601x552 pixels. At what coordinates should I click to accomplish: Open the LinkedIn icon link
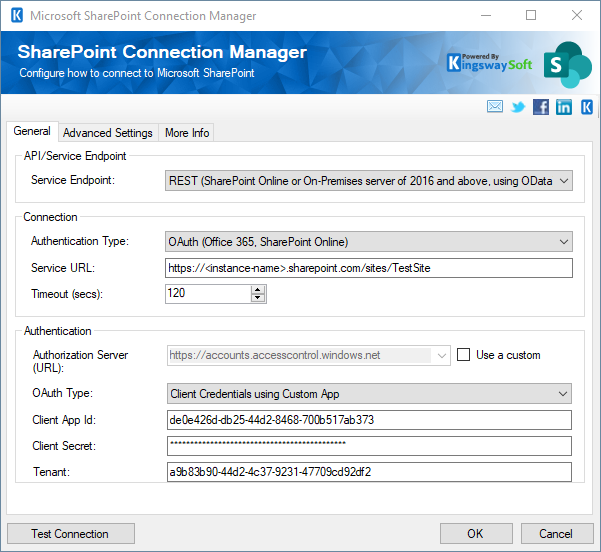564,107
